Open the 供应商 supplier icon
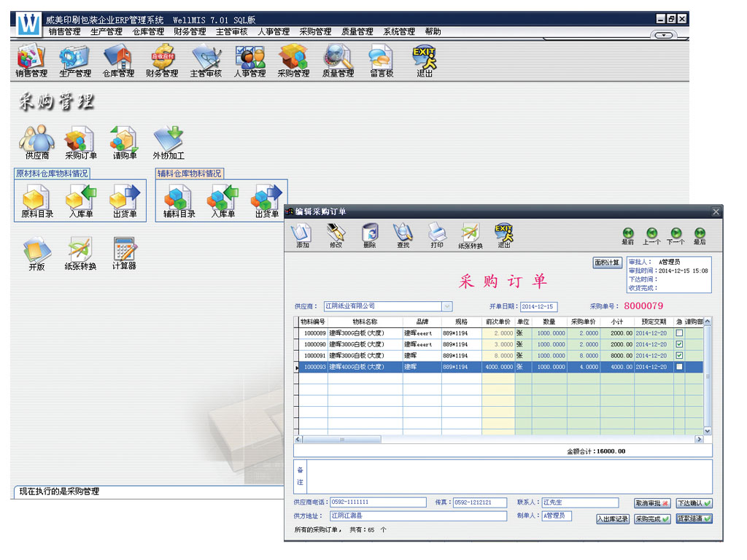Viewport: 747px width, 560px height. coord(36,142)
